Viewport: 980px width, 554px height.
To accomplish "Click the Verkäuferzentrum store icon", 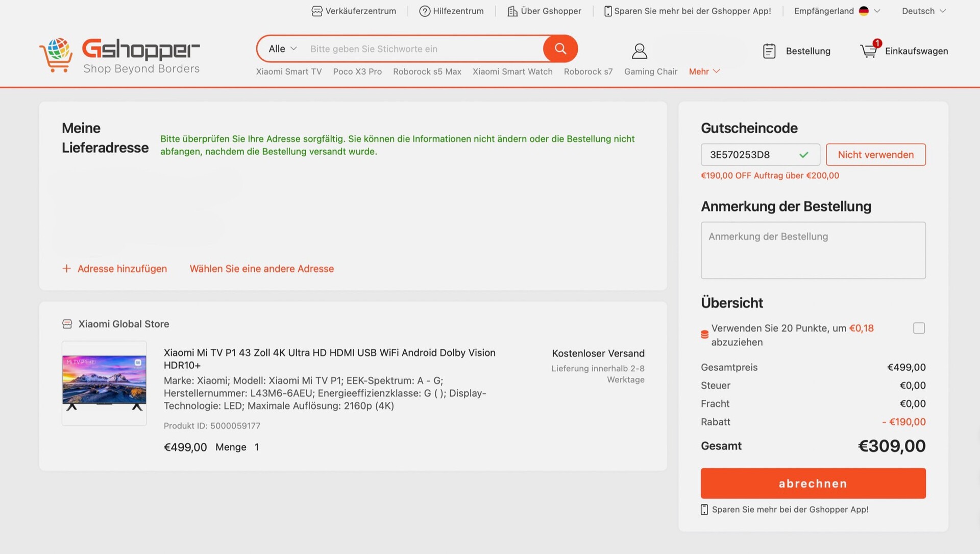I will point(317,11).
